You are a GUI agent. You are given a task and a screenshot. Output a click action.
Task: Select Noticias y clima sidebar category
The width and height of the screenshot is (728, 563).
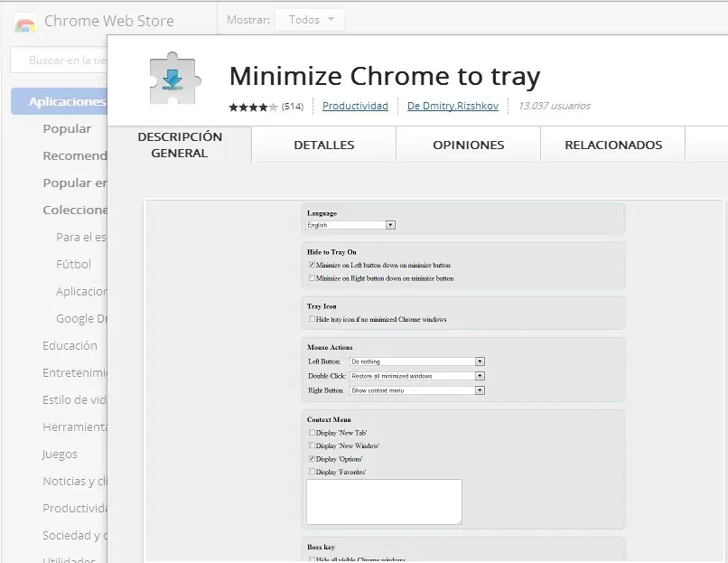[x=75, y=482]
